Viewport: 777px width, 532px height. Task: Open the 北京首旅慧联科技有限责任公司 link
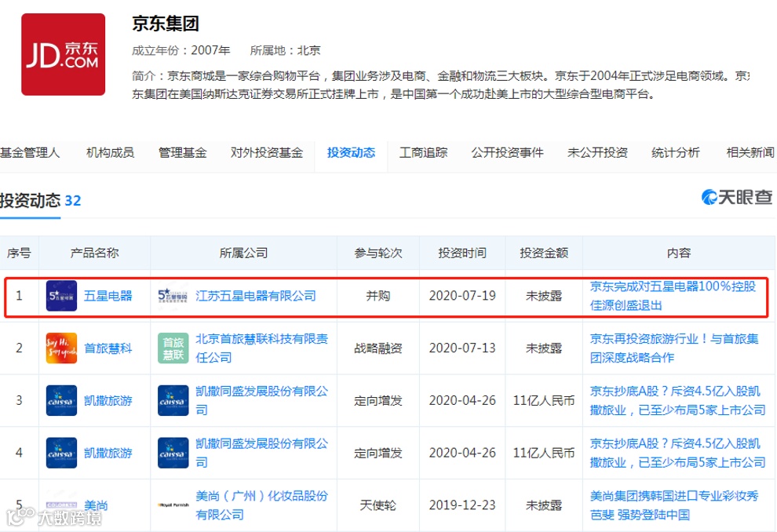[261, 348]
